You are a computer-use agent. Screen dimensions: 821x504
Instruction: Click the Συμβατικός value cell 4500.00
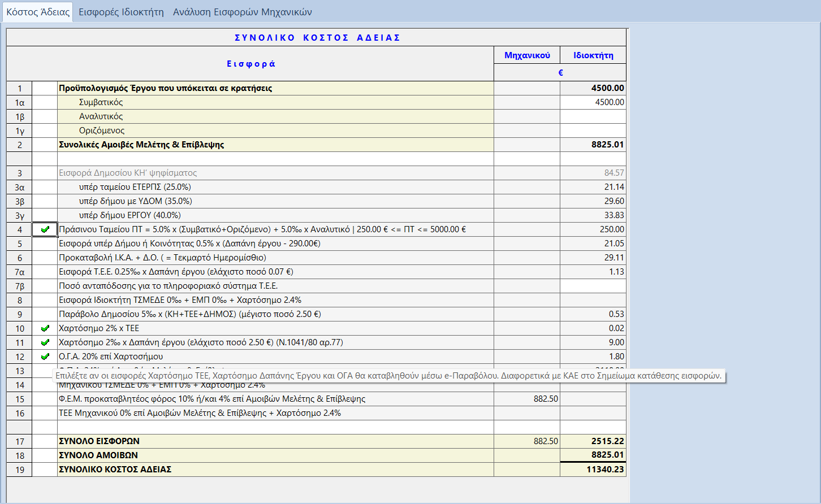click(593, 102)
